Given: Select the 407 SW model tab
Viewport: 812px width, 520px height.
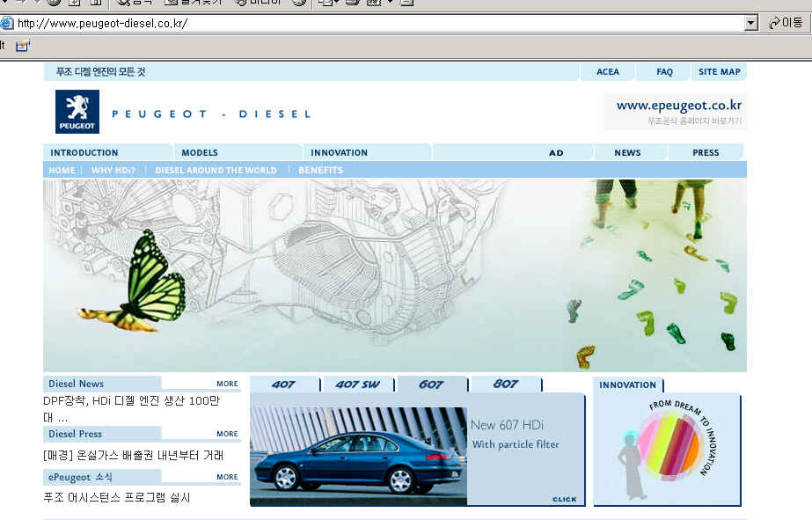Looking at the screenshot, I should [357, 385].
